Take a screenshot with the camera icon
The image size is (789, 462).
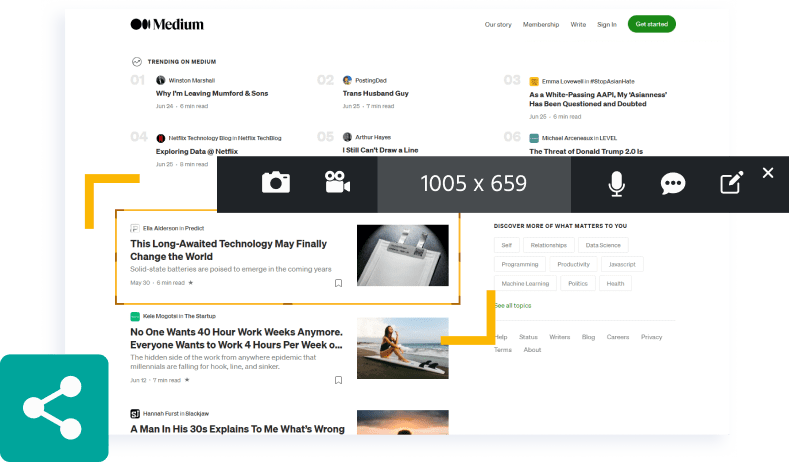(x=276, y=183)
